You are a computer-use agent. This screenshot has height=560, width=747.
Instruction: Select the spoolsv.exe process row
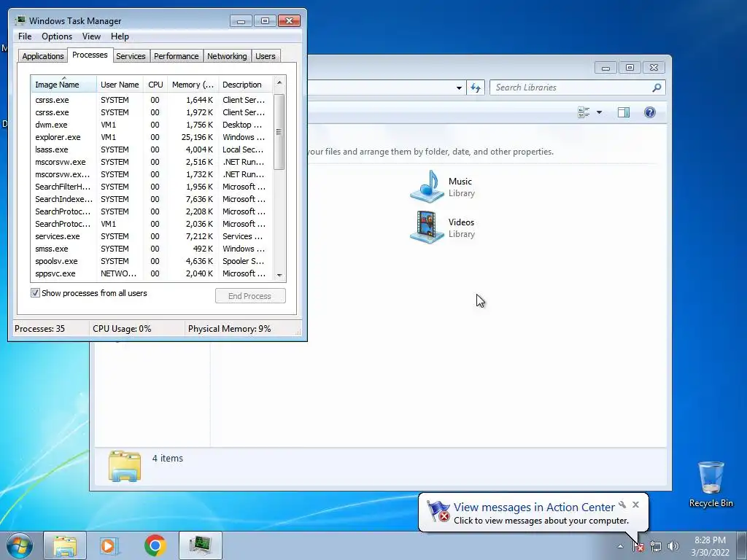[x=152, y=261]
